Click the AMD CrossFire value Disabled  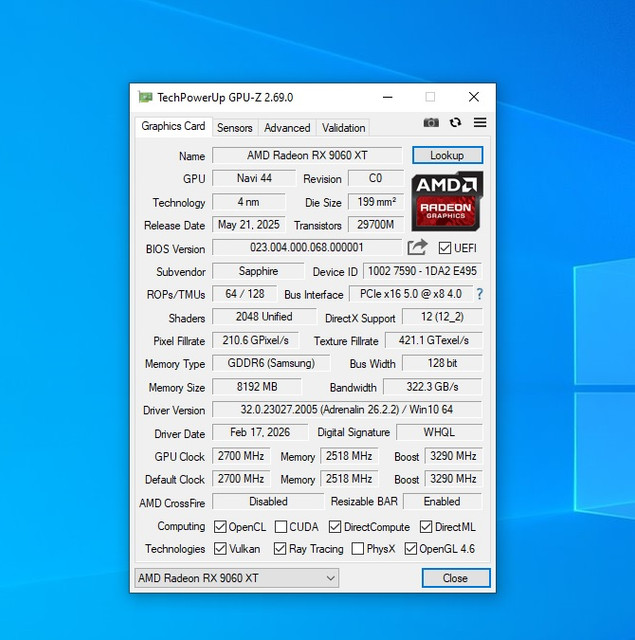pyautogui.click(x=268, y=501)
